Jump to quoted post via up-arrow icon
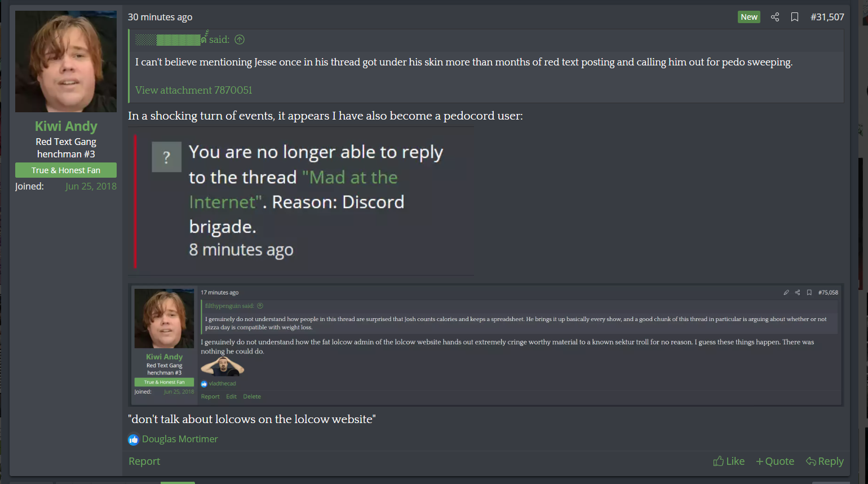The height and width of the screenshot is (484, 868). point(240,39)
